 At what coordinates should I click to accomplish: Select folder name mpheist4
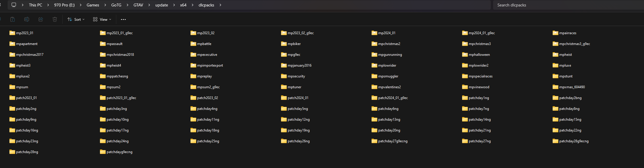tap(114, 65)
